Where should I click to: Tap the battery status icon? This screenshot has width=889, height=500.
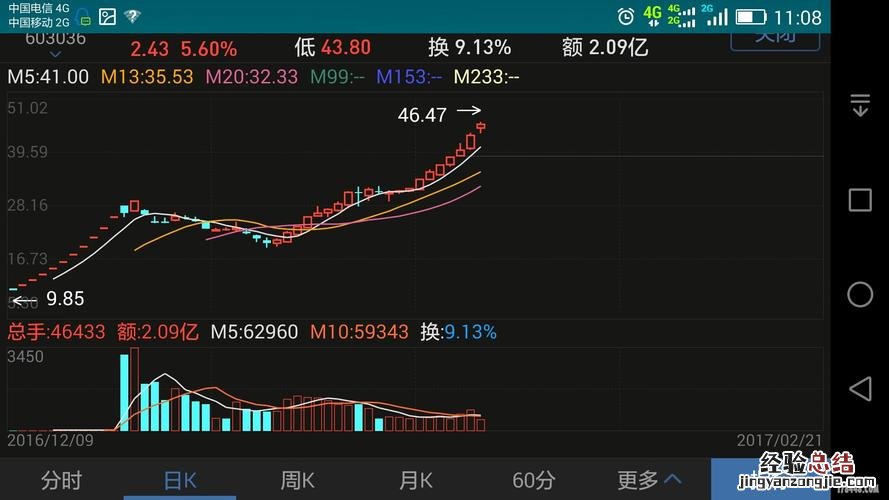pos(751,17)
